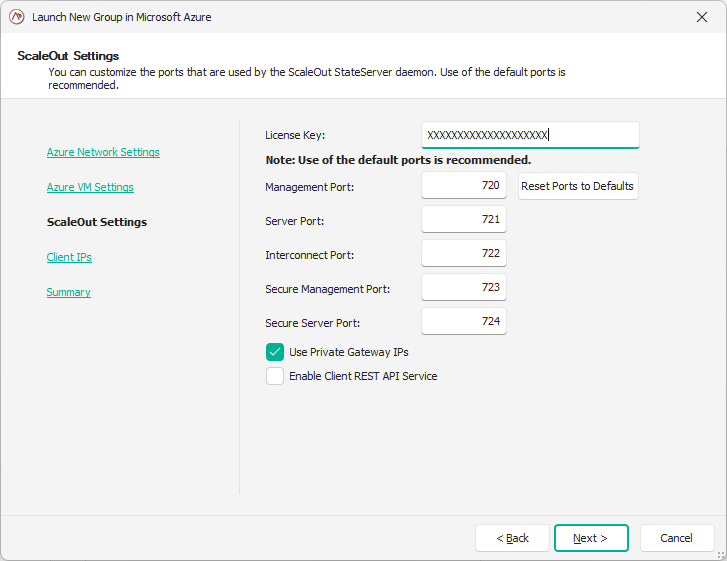Image resolution: width=727 pixels, height=561 pixels.
Task: Edit the Secure Server Port value 724
Action: 464,321
